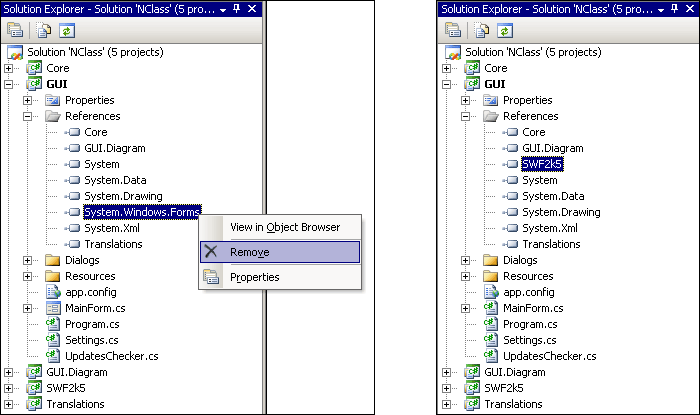Click app.config file icon in left panel

click(53, 292)
